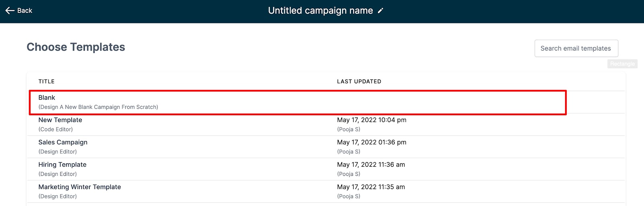Open the New Template entry

coord(60,120)
